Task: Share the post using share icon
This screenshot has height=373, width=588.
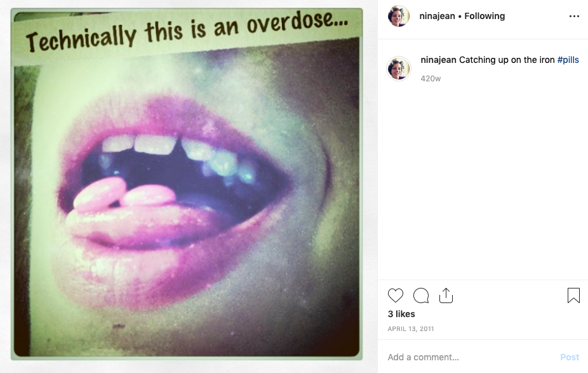Action: click(x=446, y=295)
